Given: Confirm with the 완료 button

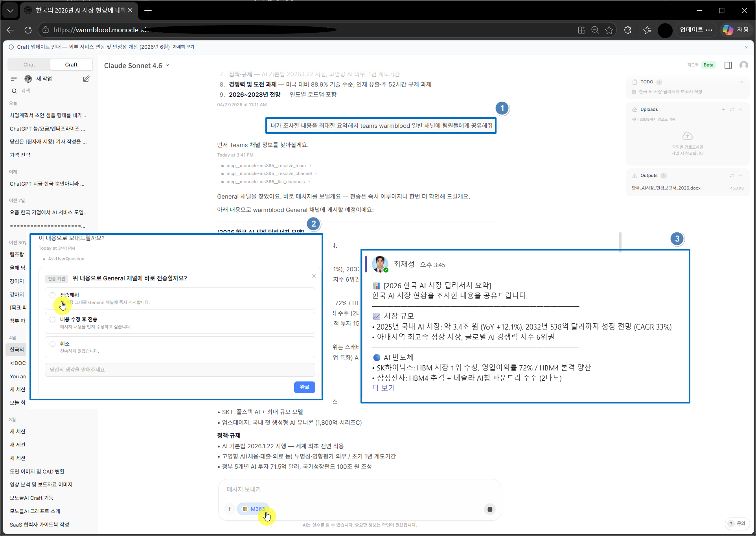Looking at the screenshot, I should click(x=304, y=387).
